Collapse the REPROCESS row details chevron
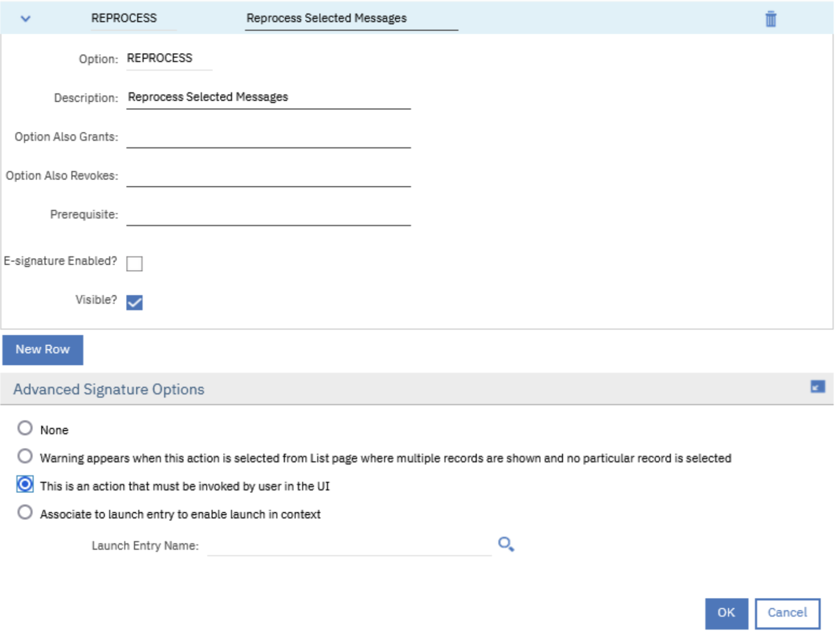This screenshot has width=838, height=644. pyautogui.click(x=25, y=19)
